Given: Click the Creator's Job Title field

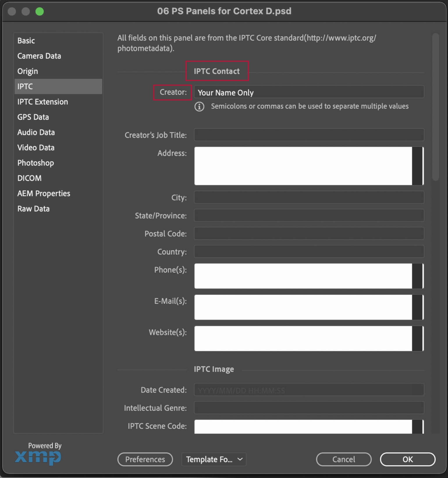Looking at the screenshot, I should (x=309, y=135).
